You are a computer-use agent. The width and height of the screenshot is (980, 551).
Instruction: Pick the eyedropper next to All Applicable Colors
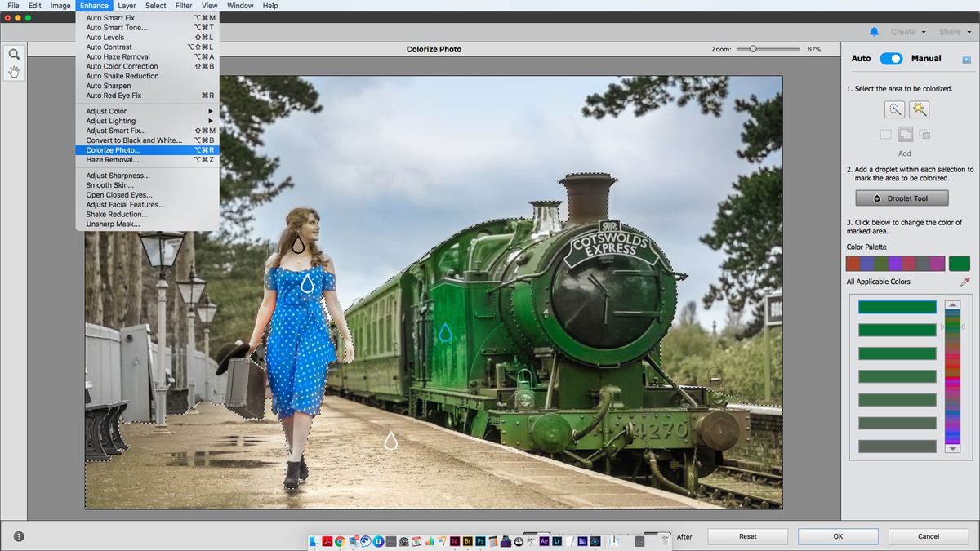965,281
